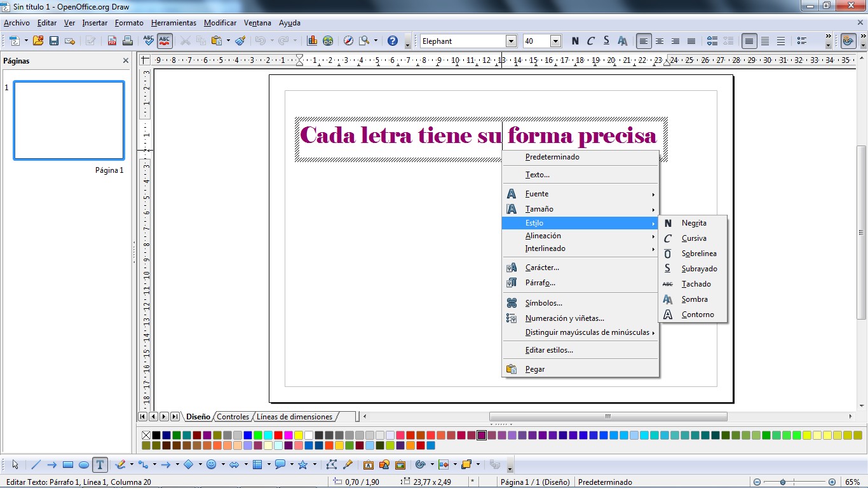Screen dimensions: 868x488
Task: Pick the Ellipse shape tool
Action: pyautogui.click(x=84, y=464)
